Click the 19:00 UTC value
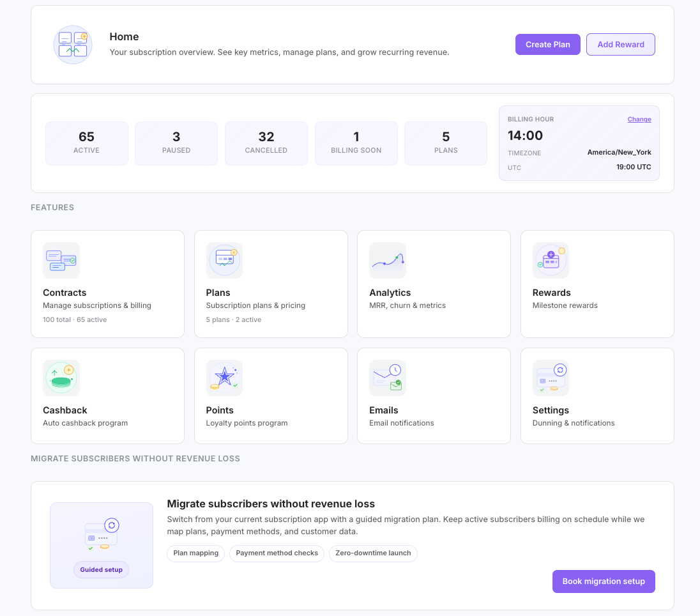 pyautogui.click(x=634, y=167)
